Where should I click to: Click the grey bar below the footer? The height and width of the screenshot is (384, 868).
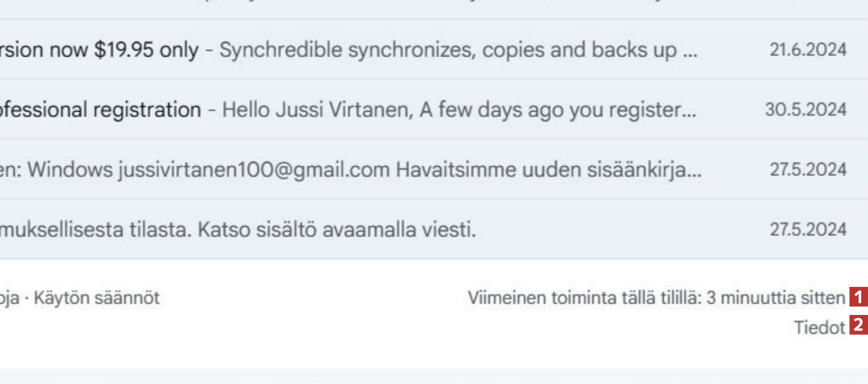[433, 376]
